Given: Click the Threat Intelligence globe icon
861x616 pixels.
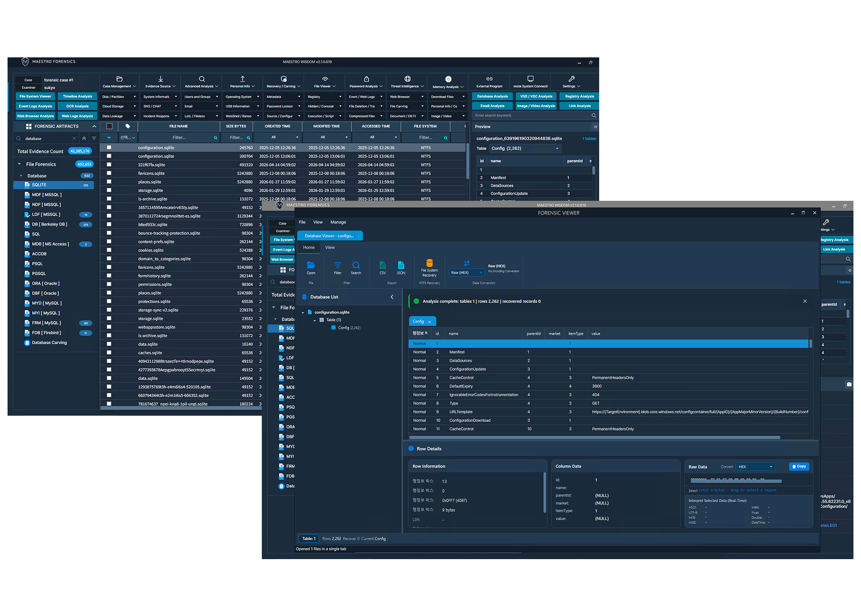Looking at the screenshot, I should [408, 79].
